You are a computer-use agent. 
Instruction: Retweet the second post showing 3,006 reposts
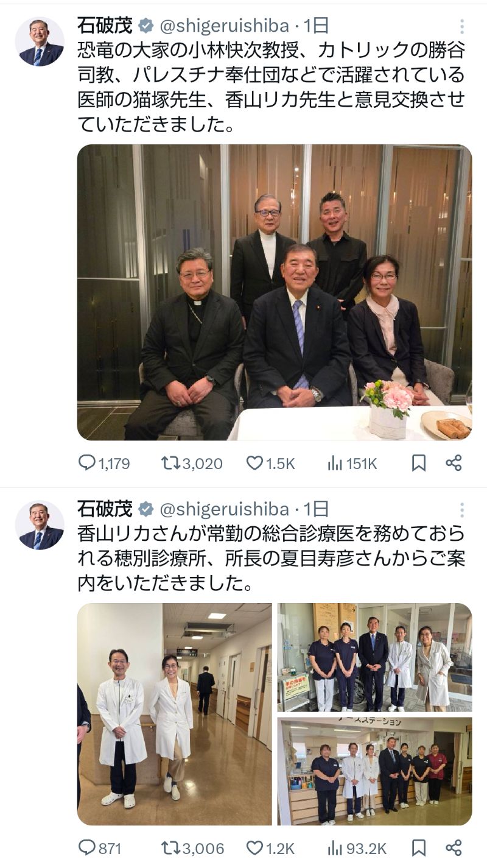[x=192, y=848]
